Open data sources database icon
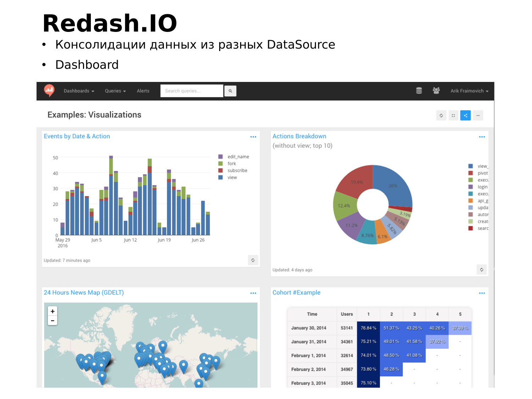The image size is (532, 399). 419,91
